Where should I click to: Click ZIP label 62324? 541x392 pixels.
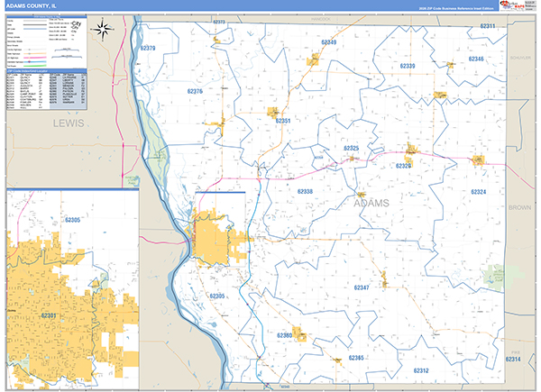(x=478, y=192)
